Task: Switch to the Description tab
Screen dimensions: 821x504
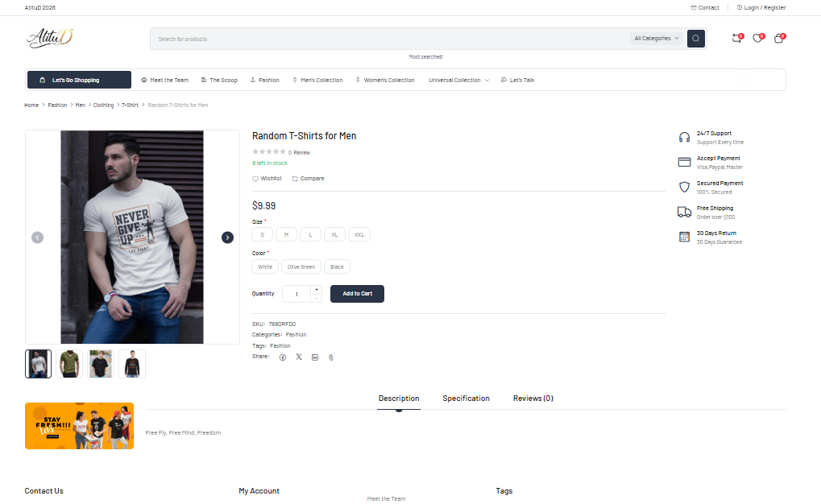Action: coord(399,399)
